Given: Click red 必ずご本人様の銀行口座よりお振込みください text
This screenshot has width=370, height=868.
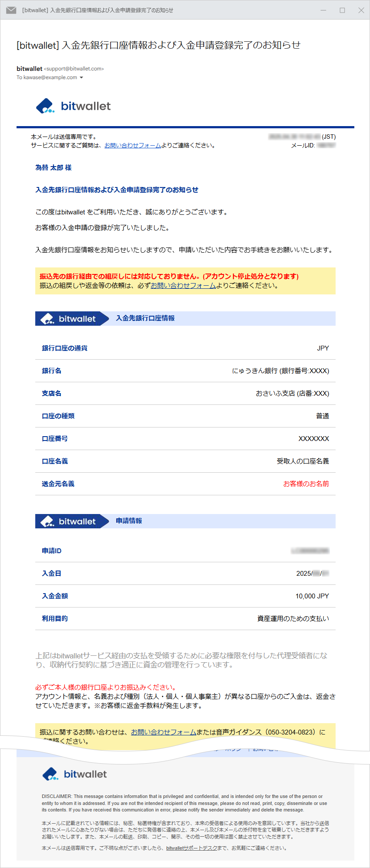Looking at the screenshot, I should (x=107, y=687).
